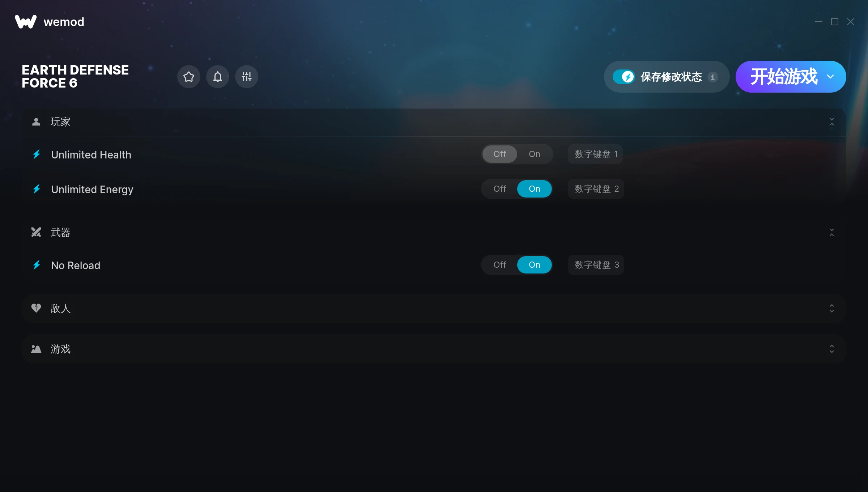The height and width of the screenshot is (492, 868).
Task: Switch No Reload to Off
Action: [500, 265]
